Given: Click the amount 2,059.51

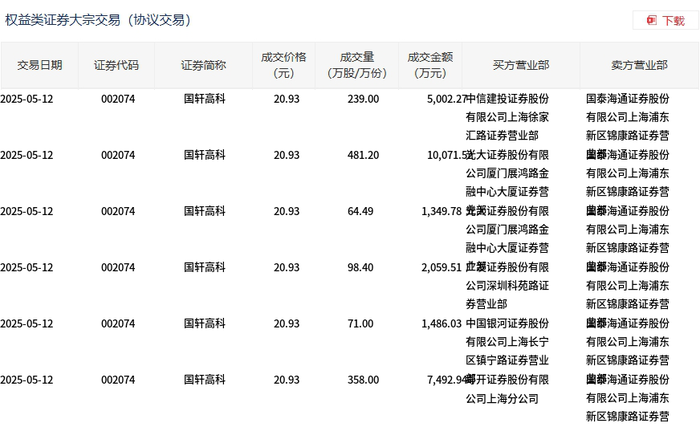Looking at the screenshot, I should pyautogui.click(x=441, y=267).
